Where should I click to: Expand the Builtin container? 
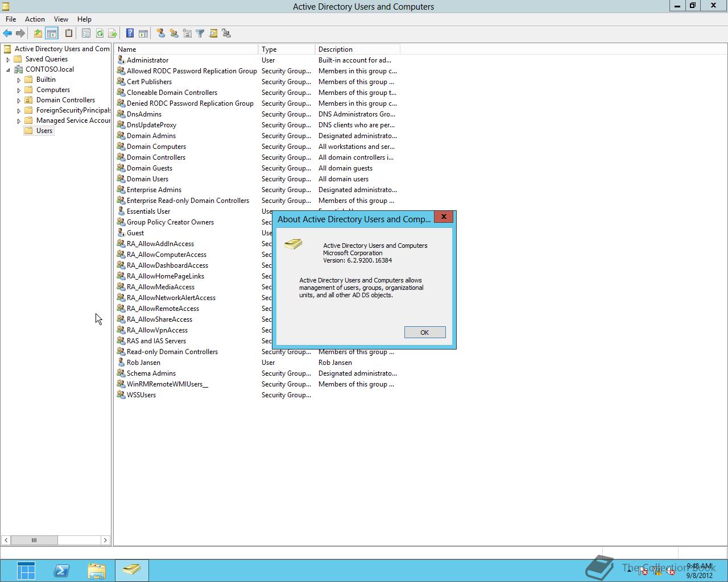(19, 80)
